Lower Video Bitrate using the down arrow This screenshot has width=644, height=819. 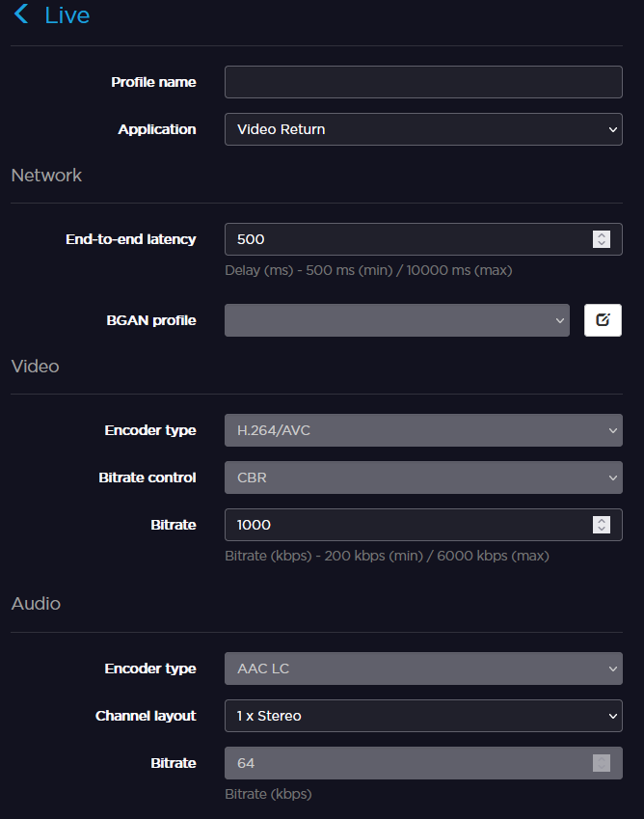coord(602,530)
